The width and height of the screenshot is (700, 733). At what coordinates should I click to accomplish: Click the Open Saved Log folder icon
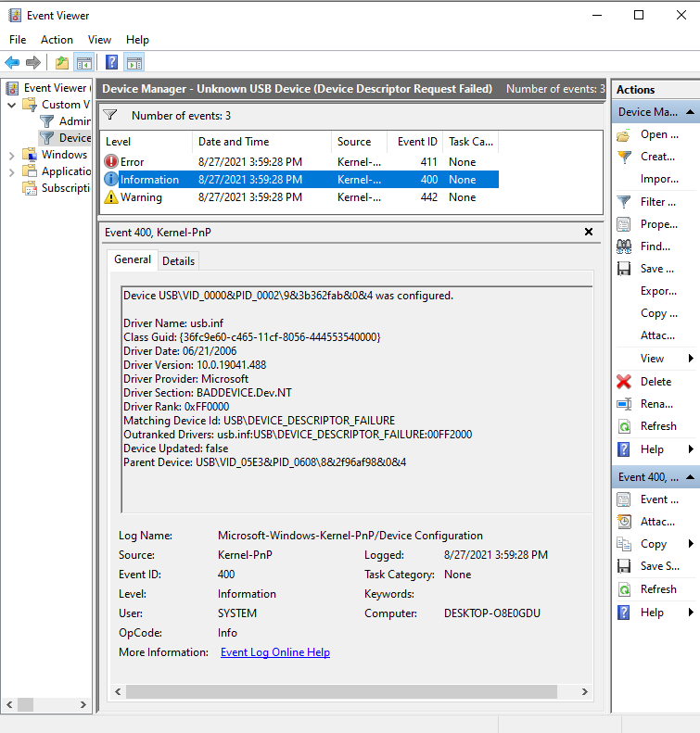(623, 135)
